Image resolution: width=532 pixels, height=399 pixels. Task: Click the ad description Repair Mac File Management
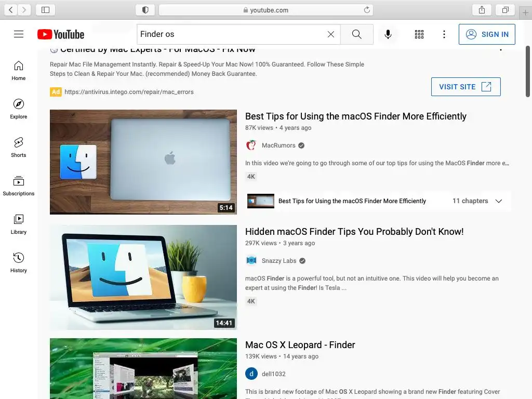coord(207,69)
